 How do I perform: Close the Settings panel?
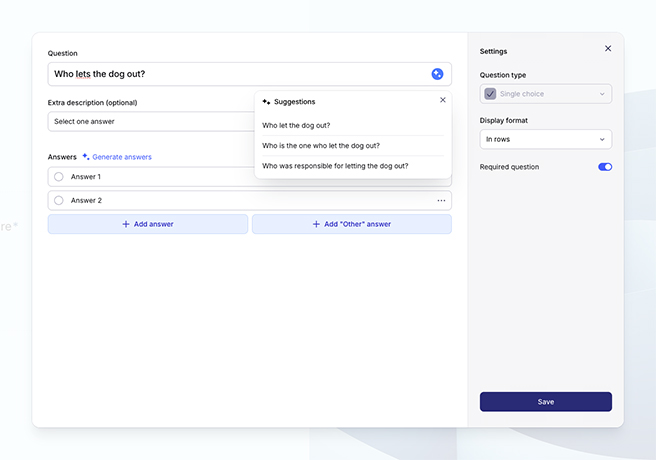607,48
